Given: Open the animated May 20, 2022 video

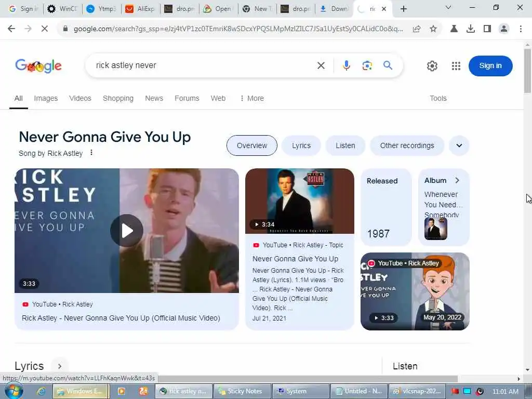Looking at the screenshot, I should [415, 291].
